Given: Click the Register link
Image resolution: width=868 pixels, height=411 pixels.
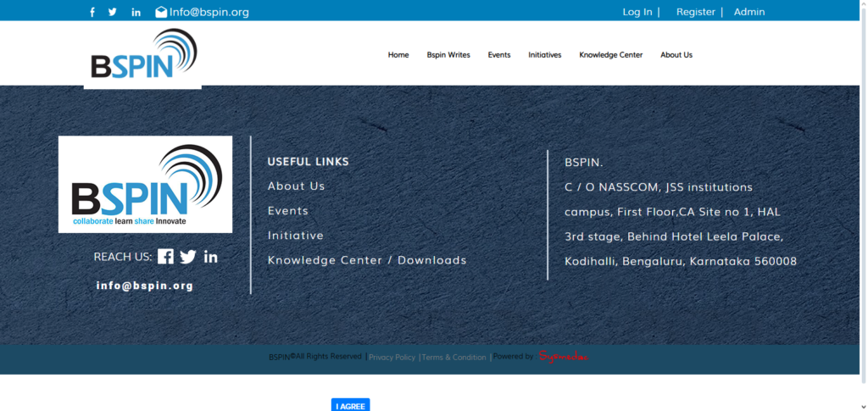Looking at the screenshot, I should click(x=696, y=12).
